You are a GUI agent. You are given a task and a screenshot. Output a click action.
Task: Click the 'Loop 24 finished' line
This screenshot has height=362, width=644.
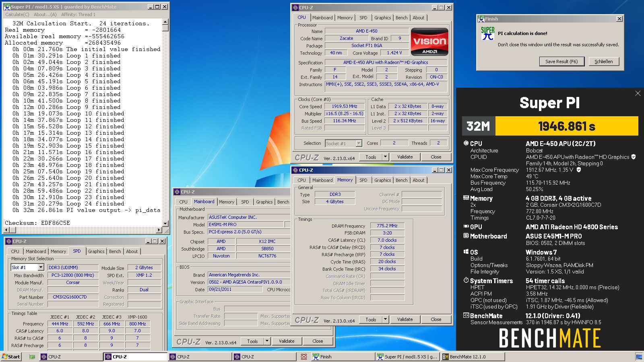tap(68, 204)
